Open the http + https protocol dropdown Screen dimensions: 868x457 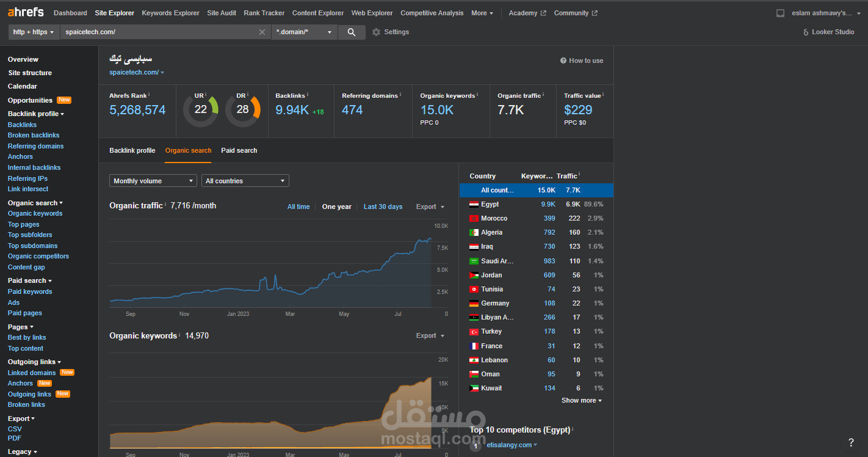[x=34, y=32]
